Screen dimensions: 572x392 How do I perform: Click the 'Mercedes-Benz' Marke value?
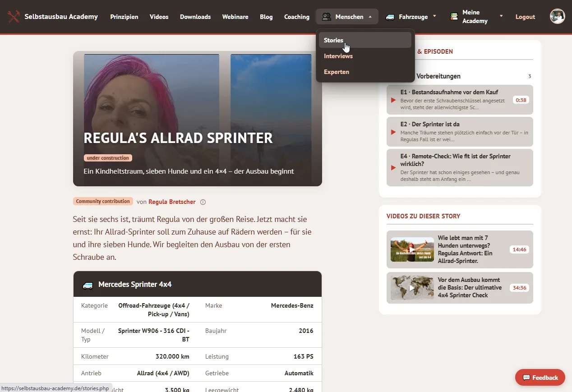click(292, 305)
